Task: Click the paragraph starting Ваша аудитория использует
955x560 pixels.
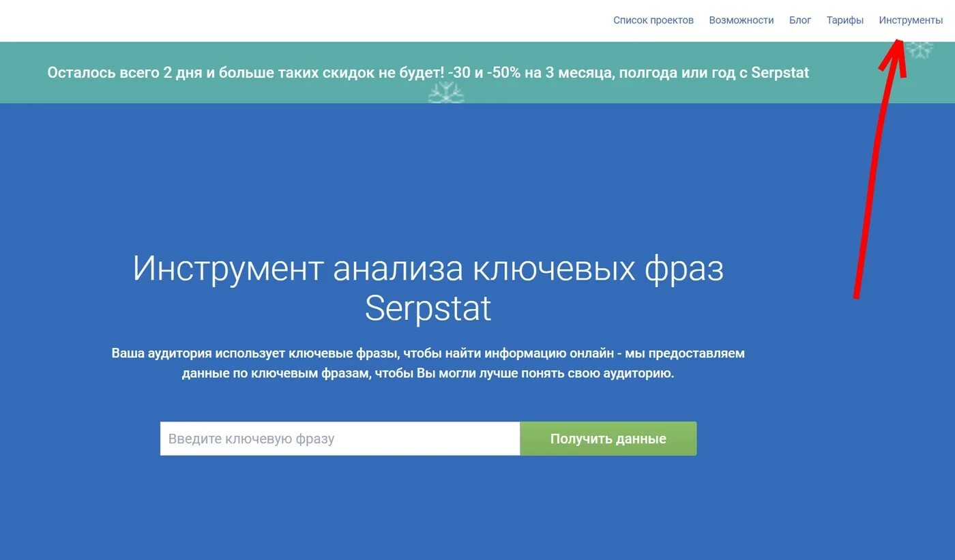Action: (428, 364)
